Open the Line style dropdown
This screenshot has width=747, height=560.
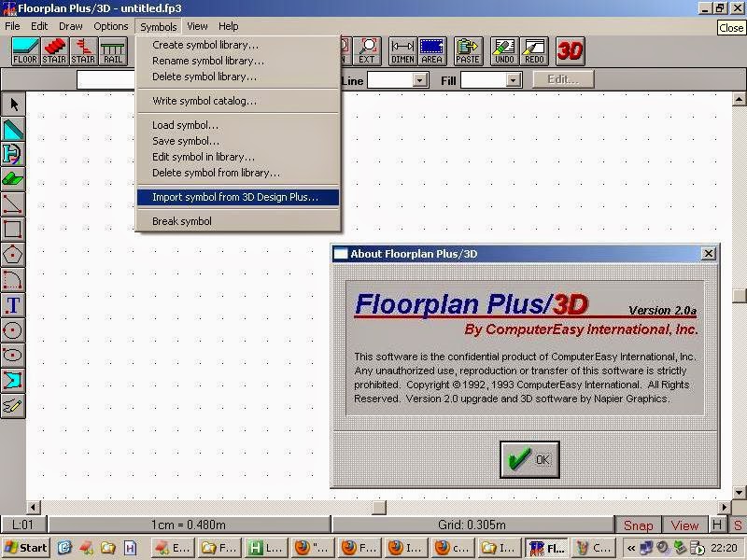point(419,80)
